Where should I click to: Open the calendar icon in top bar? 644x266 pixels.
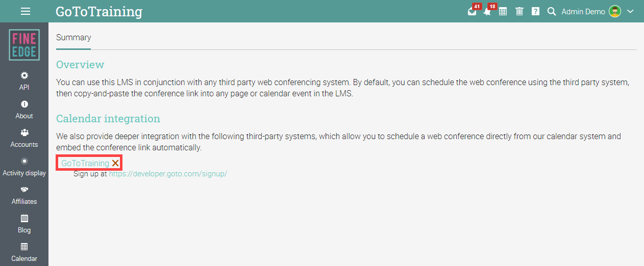[503, 11]
